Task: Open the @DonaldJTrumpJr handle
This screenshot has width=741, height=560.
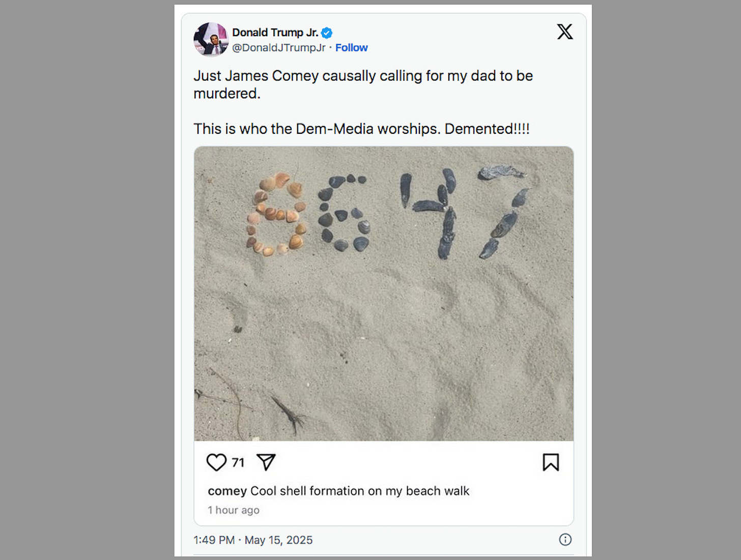Action: [x=278, y=48]
